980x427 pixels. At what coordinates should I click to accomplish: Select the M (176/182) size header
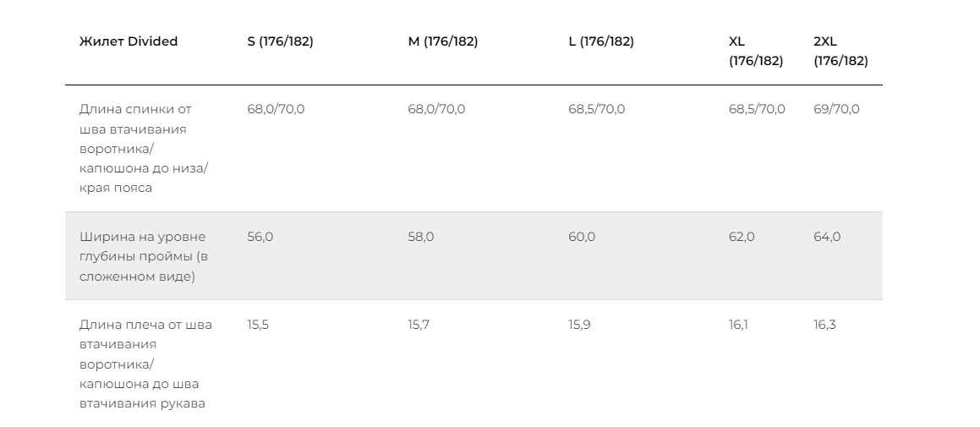pyautogui.click(x=442, y=41)
